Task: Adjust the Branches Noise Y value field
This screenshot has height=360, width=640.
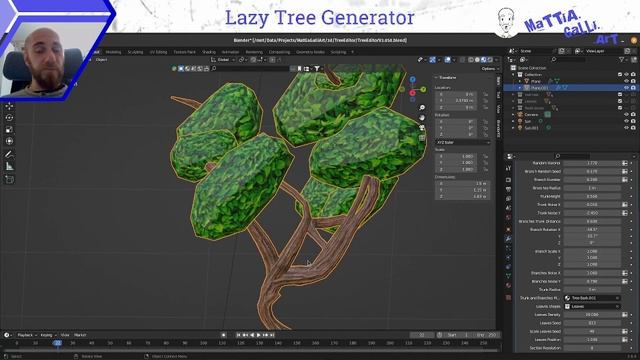Action: point(592,281)
